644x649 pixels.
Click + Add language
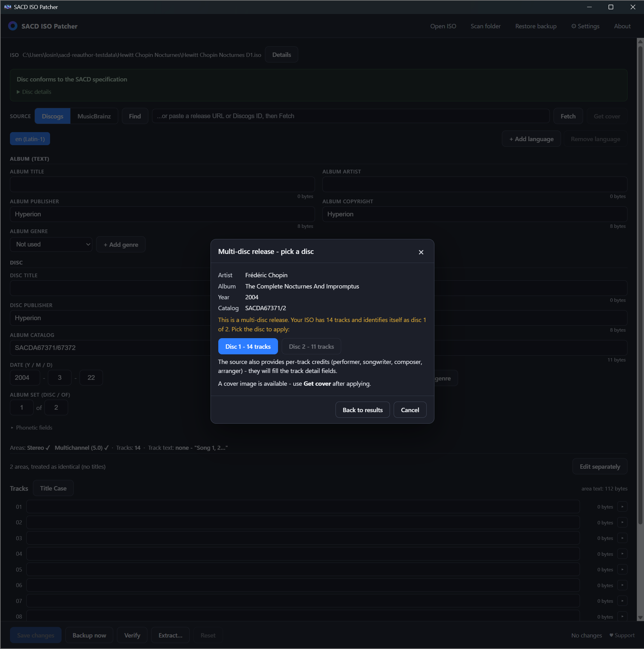tap(531, 139)
